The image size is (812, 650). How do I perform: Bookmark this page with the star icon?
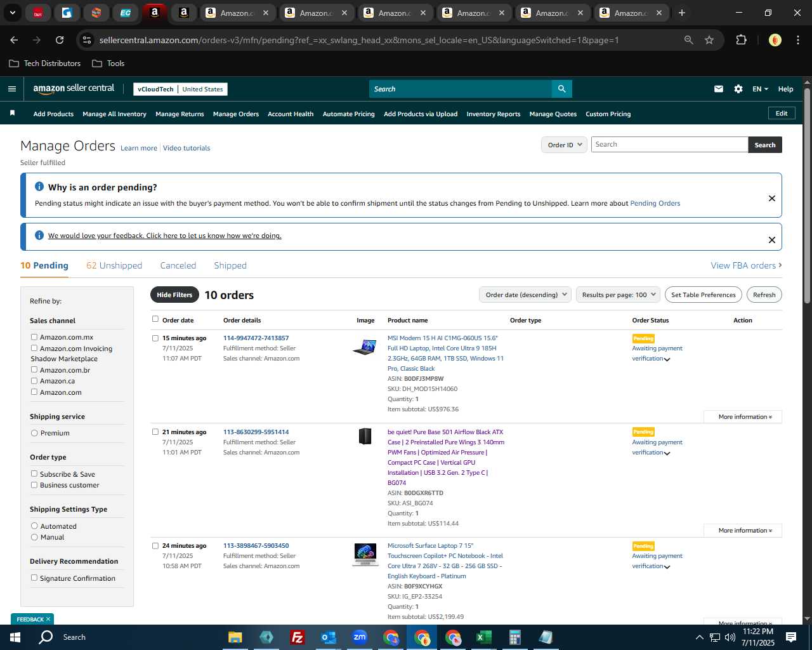click(x=709, y=40)
